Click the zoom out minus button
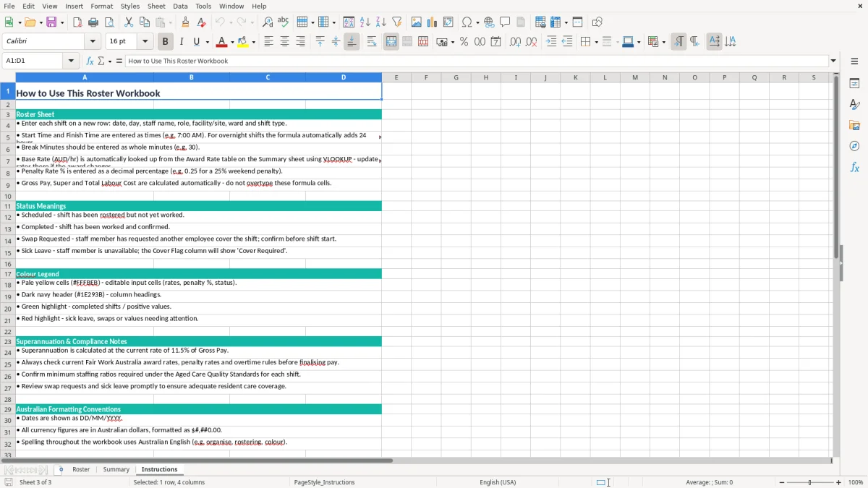Screen dimensions: 868x488 [780, 482]
